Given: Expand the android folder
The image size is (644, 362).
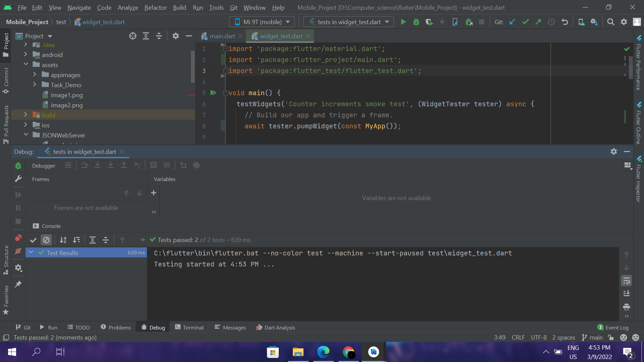Looking at the screenshot, I should tap(25, 54).
